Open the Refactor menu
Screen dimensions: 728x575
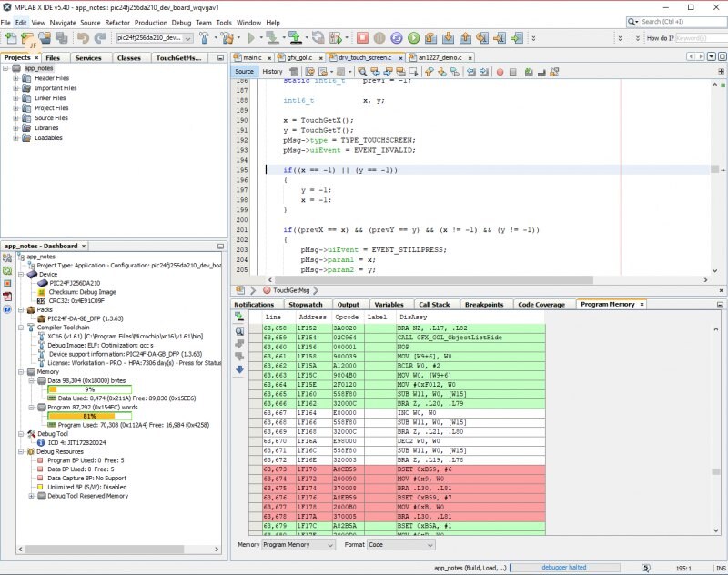point(116,21)
